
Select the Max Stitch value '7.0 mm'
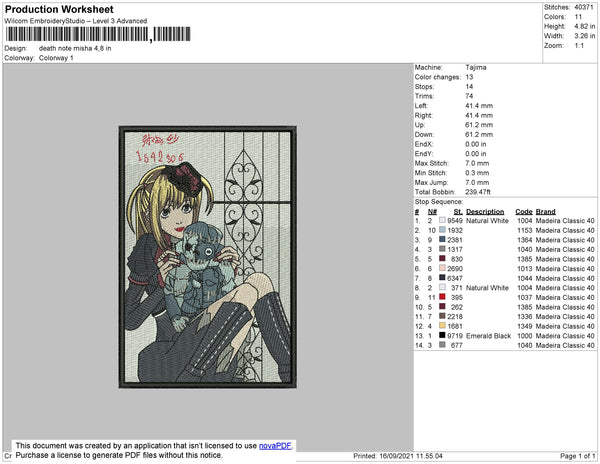(x=477, y=163)
